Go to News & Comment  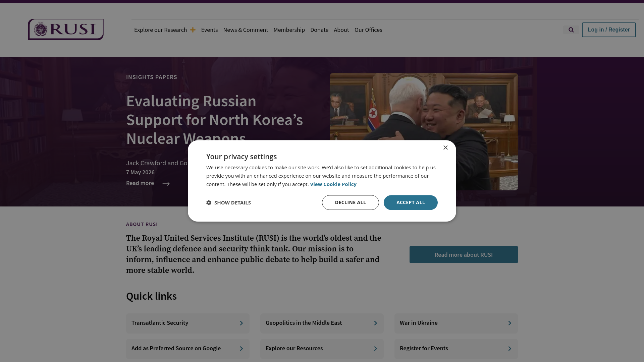pos(246,30)
